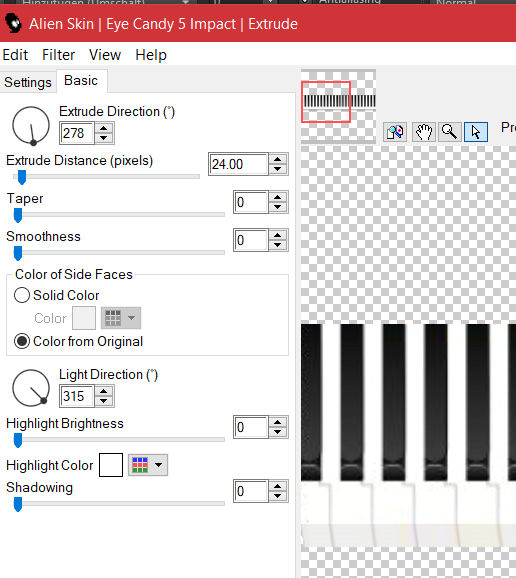Image resolution: width=516 pixels, height=578 pixels.
Task: Click the Extrude Direction dial
Action: (x=31, y=126)
